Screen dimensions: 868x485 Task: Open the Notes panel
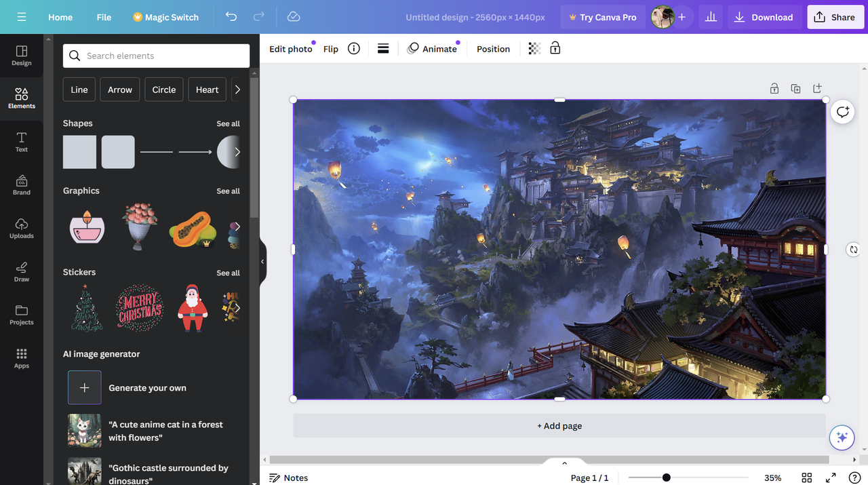pos(288,478)
